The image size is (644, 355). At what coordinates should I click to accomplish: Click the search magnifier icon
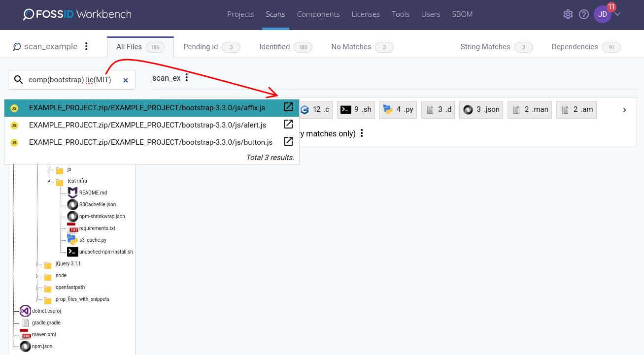[x=19, y=80]
